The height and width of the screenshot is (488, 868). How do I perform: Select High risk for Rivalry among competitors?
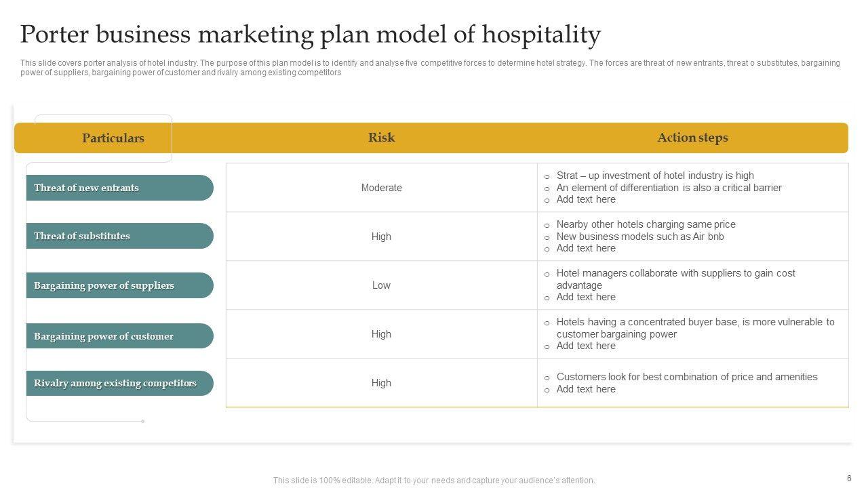(x=381, y=383)
